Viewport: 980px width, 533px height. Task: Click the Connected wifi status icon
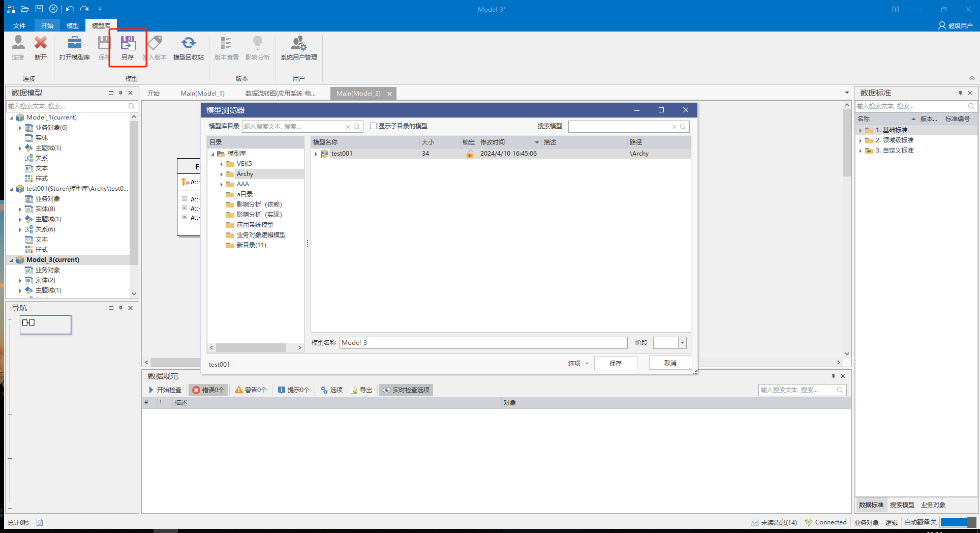[809, 522]
